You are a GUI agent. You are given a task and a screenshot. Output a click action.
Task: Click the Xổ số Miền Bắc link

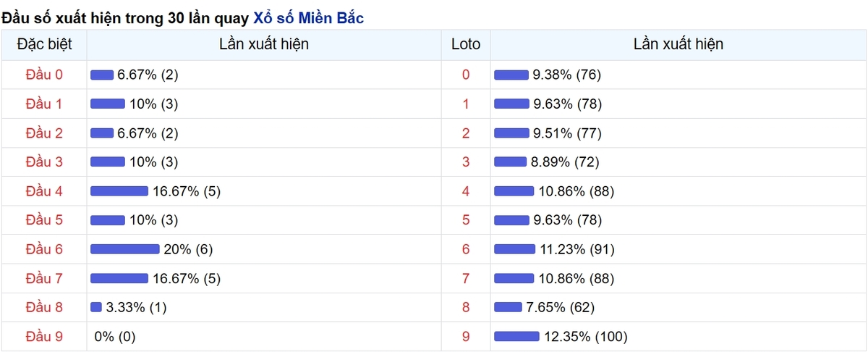309,18
